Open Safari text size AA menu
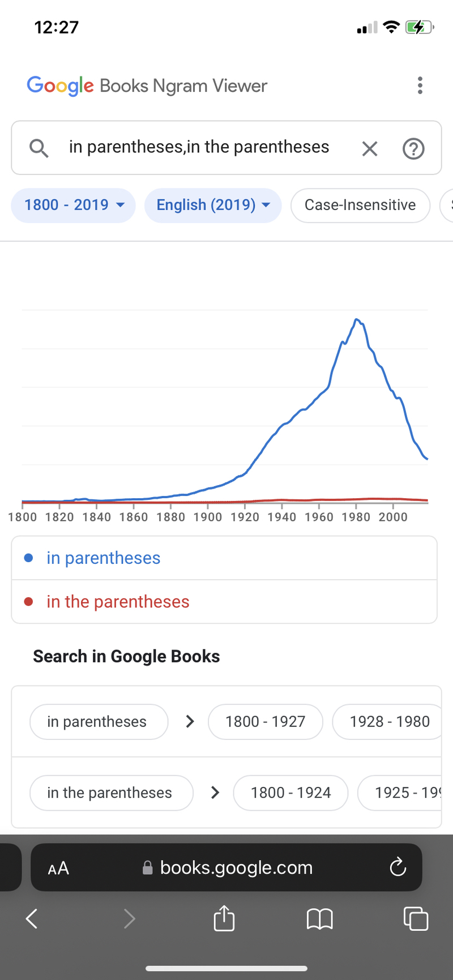 tap(58, 868)
